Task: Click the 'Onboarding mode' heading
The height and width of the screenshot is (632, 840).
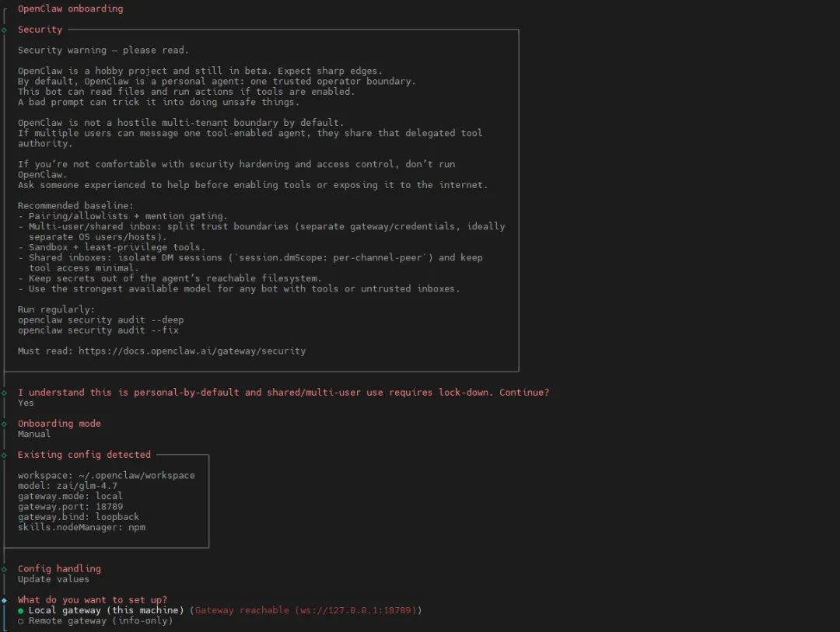Action: click(x=59, y=424)
